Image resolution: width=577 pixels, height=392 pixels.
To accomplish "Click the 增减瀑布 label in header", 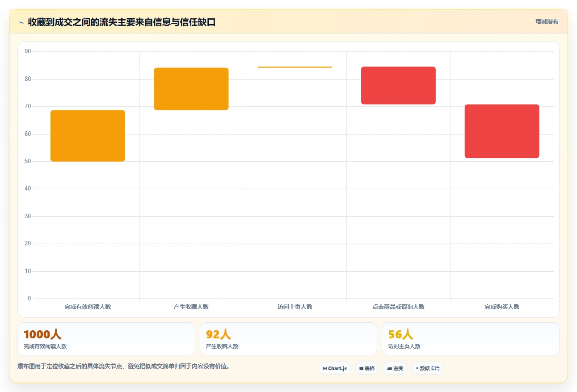I will 547,21.
